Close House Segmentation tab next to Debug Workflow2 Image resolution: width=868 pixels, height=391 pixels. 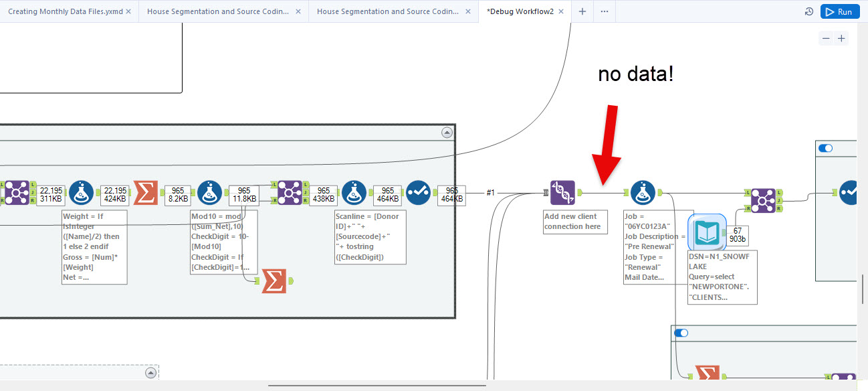click(468, 11)
